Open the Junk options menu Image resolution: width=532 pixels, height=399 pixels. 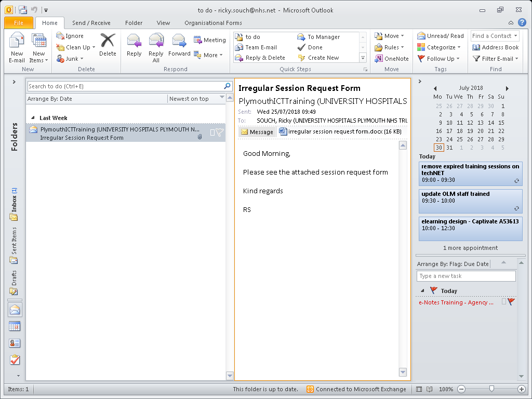70,59
